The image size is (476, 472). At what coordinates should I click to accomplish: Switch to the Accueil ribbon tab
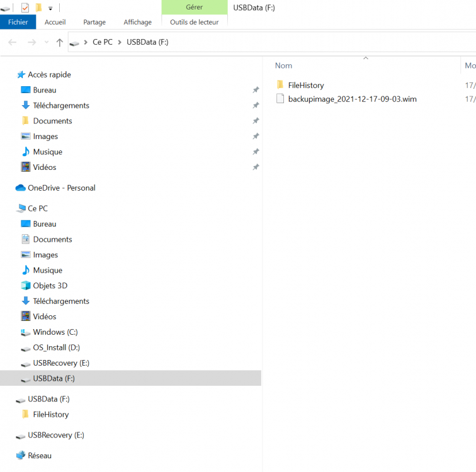pos(55,22)
